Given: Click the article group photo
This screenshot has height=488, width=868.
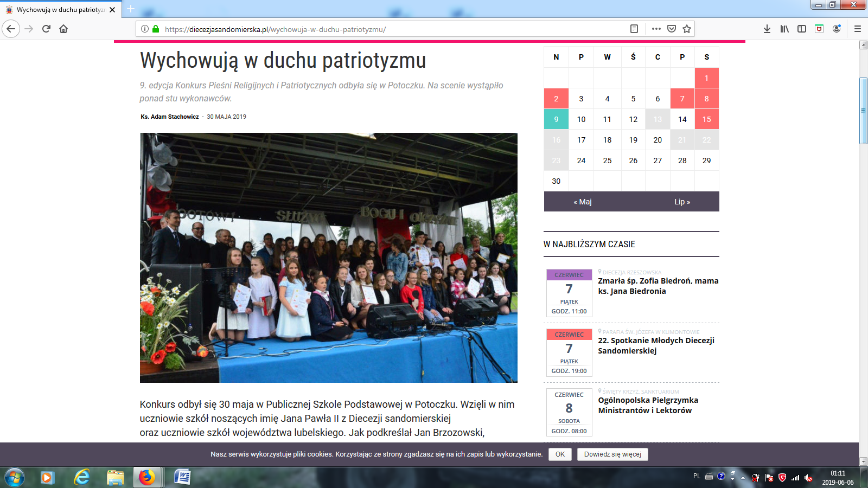Looking at the screenshot, I should pyautogui.click(x=328, y=258).
